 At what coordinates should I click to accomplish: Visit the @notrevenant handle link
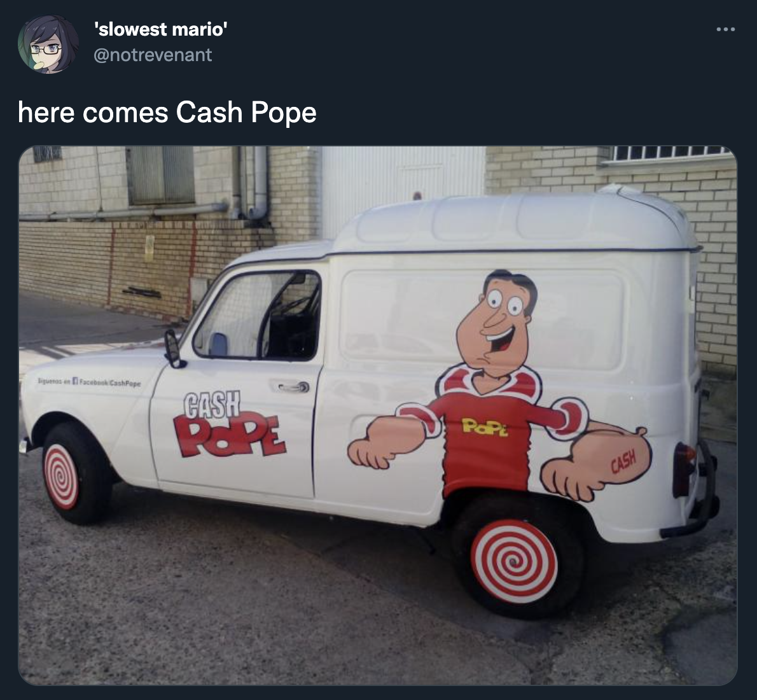click(153, 55)
